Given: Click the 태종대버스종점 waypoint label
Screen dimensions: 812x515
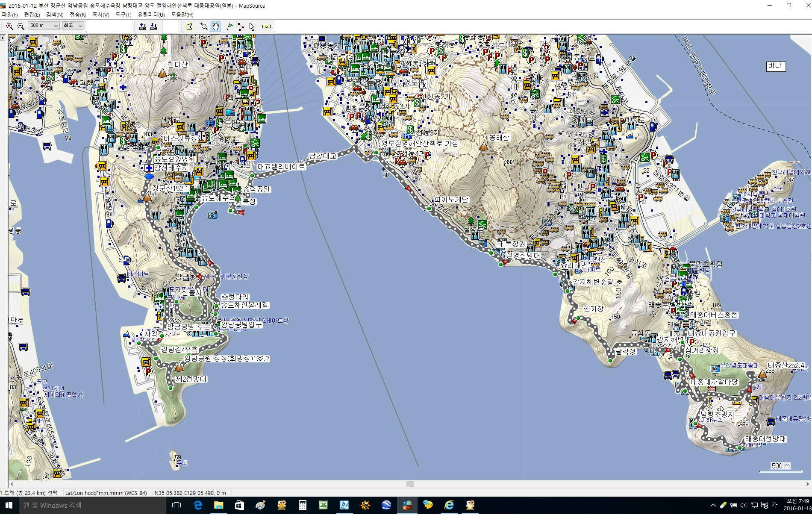Looking at the screenshot, I should tap(714, 315).
